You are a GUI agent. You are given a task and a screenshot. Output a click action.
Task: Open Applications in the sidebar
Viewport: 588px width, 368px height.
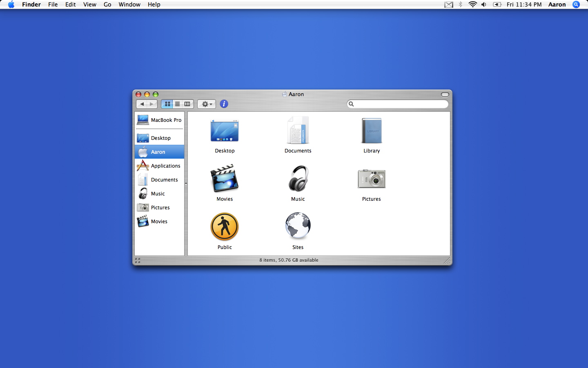159,166
